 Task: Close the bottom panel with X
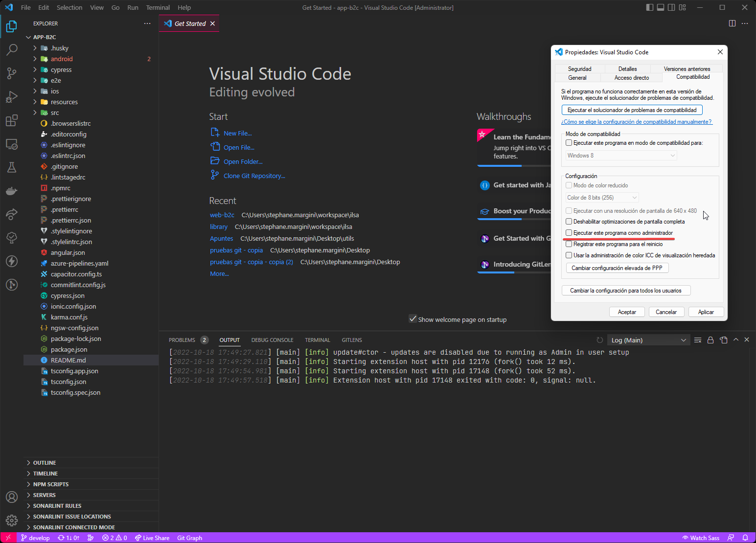pos(747,339)
